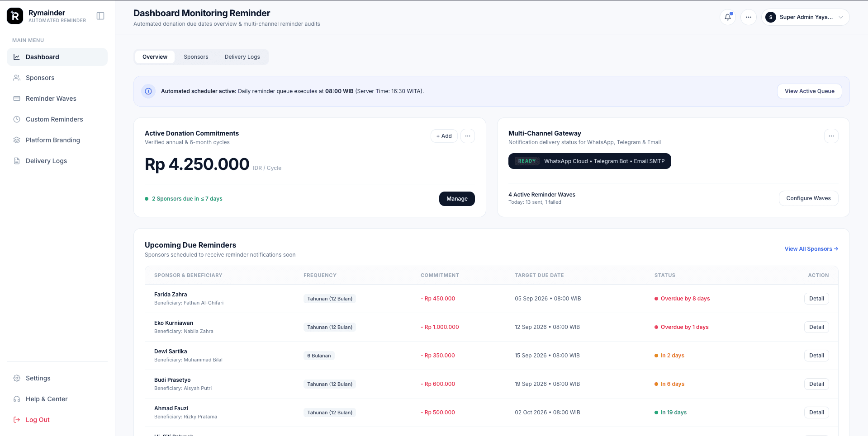Click Configure Waves button
868x436 pixels.
point(808,198)
